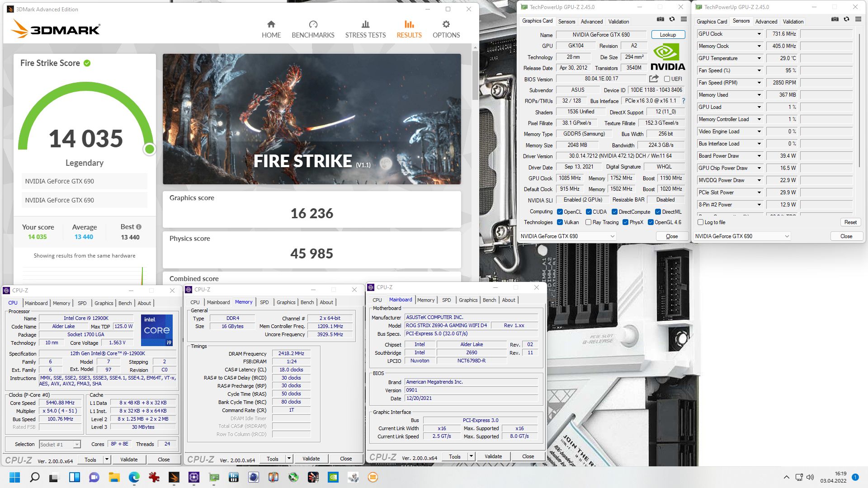This screenshot has height=488, width=868.
Task: Refresh data in left GPU-Z window
Action: 672,19
